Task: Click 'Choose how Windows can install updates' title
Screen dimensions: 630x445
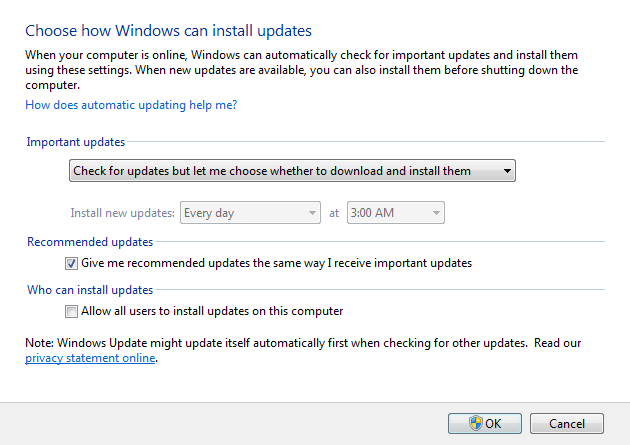Action: click(168, 31)
